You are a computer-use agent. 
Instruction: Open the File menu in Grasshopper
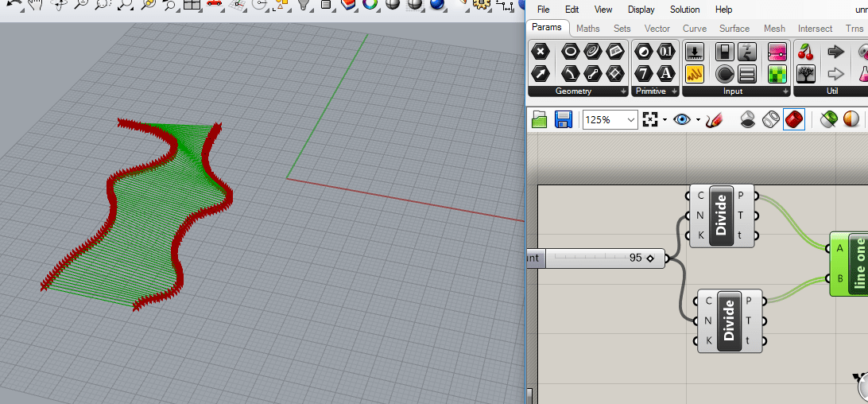(x=543, y=10)
